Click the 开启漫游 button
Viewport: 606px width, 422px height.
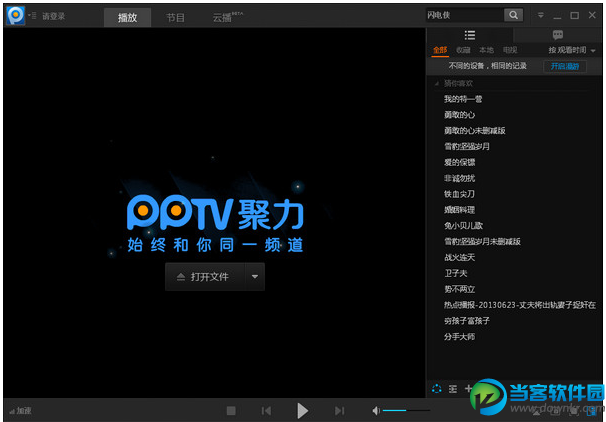565,66
